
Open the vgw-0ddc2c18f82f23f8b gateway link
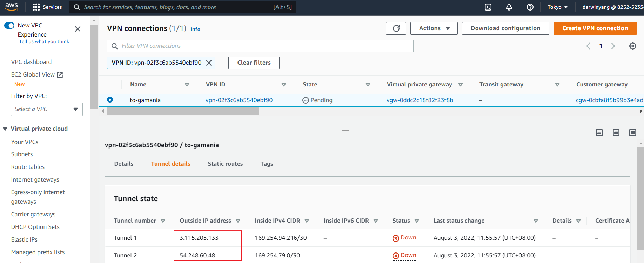click(420, 100)
